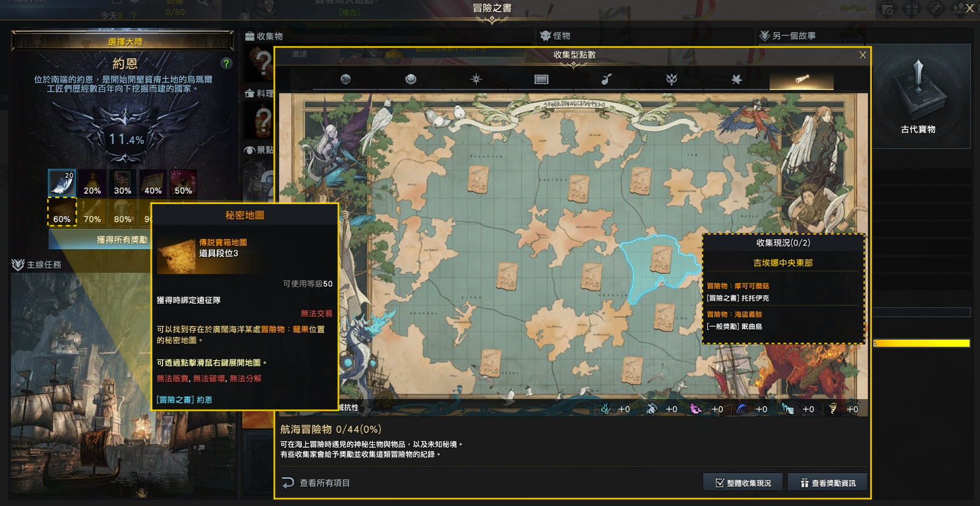Open the 主線任務 section header
980x506 pixels.
pyautogui.click(x=36, y=265)
